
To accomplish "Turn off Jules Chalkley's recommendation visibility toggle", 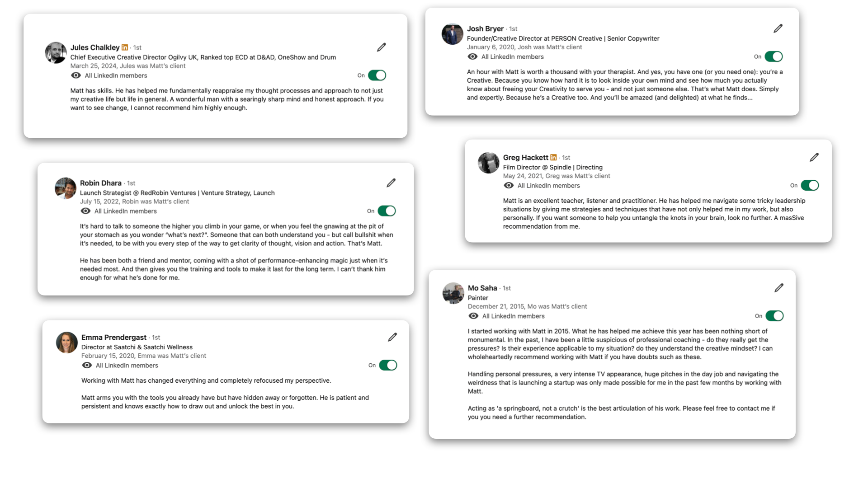I will tap(377, 75).
